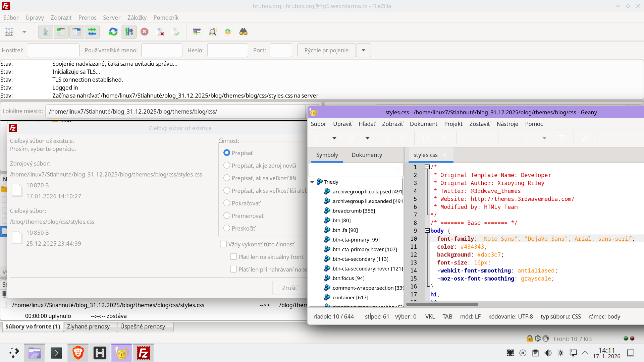
Task: Click the refresh file lists icon
Action: click(113, 32)
